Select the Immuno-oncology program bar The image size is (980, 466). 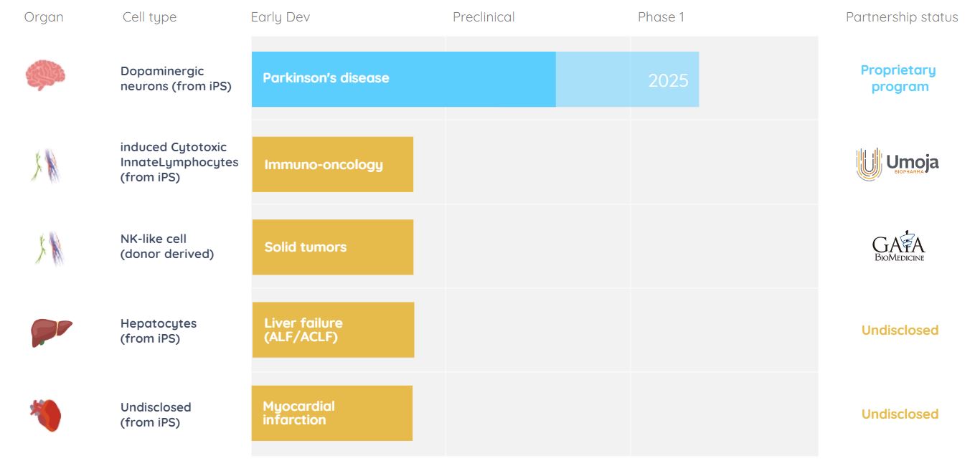point(332,164)
